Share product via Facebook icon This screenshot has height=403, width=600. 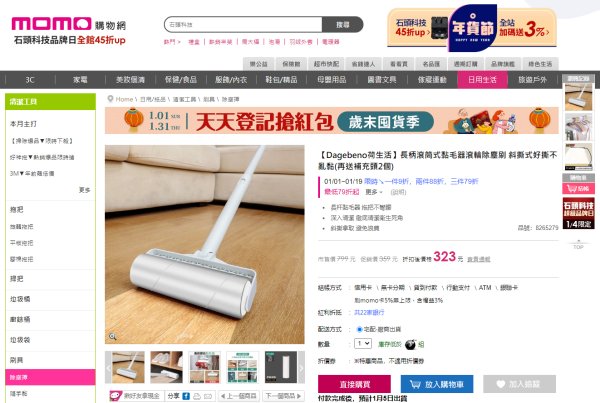[186, 396]
